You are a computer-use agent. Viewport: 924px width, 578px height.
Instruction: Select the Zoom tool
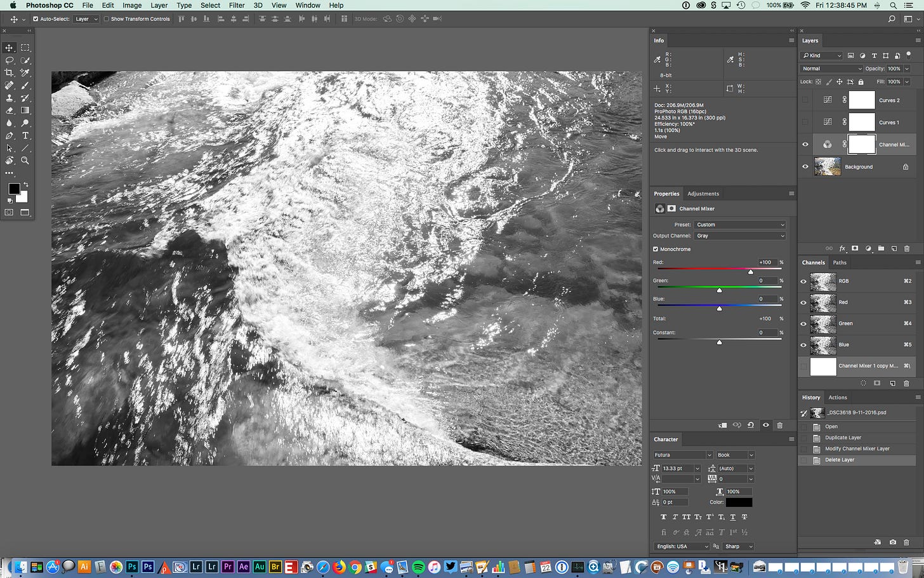click(25, 161)
